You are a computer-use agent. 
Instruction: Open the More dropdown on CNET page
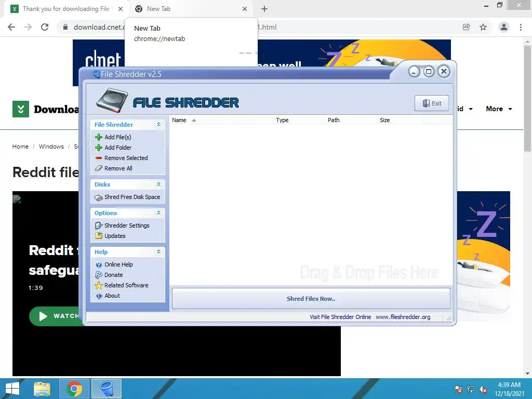tap(499, 109)
